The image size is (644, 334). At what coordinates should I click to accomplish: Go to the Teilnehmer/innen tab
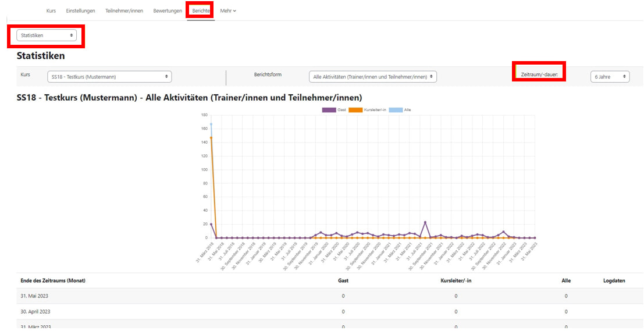(124, 10)
